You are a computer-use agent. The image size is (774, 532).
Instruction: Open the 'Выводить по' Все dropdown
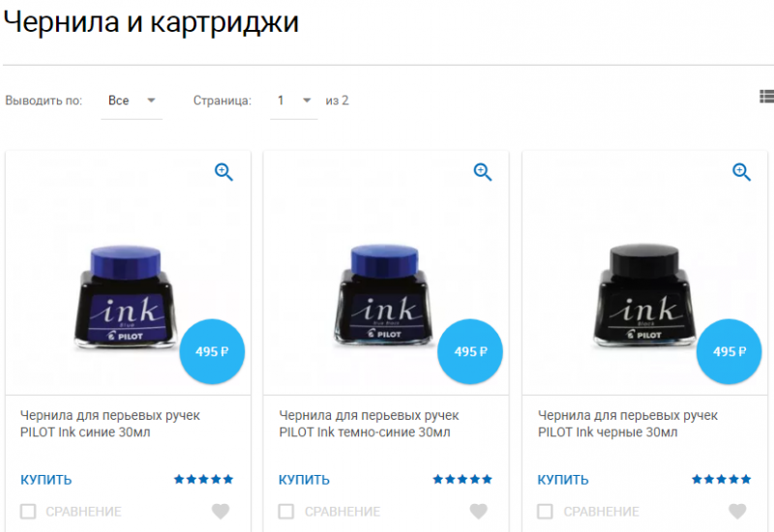(132, 101)
